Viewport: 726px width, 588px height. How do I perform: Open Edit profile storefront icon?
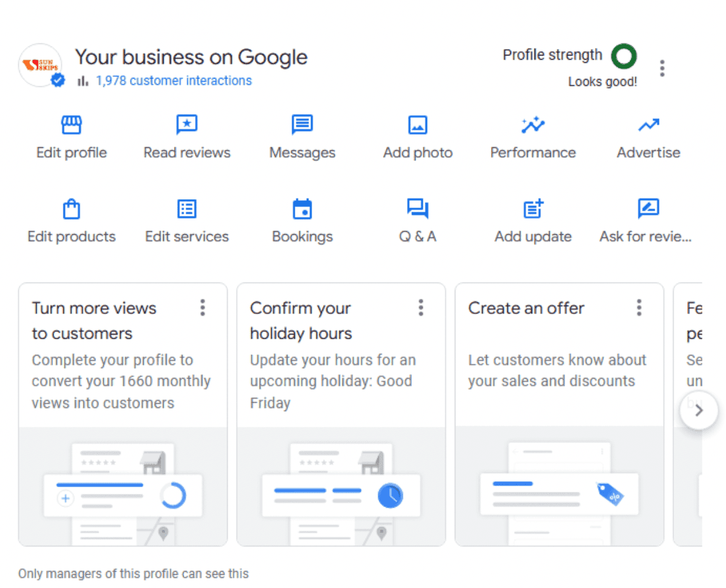(71, 125)
